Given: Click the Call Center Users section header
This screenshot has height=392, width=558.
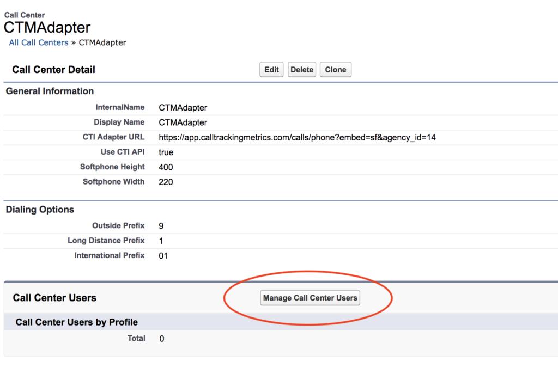Looking at the screenshot, I should pos(54,298).
